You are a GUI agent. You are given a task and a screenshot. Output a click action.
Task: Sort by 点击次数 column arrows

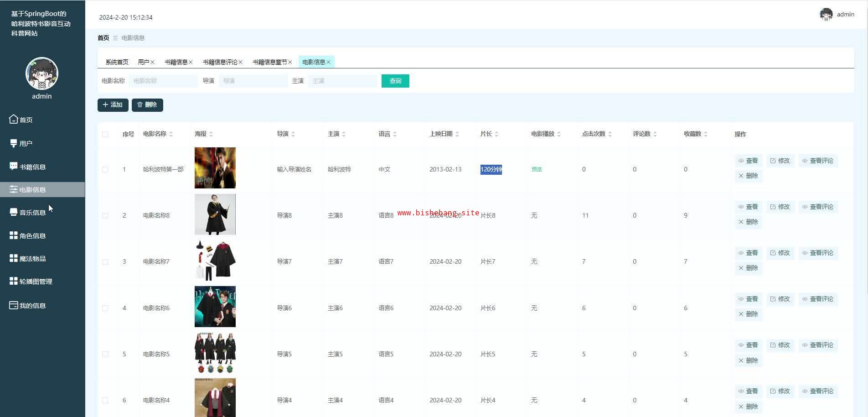point(610,134)
